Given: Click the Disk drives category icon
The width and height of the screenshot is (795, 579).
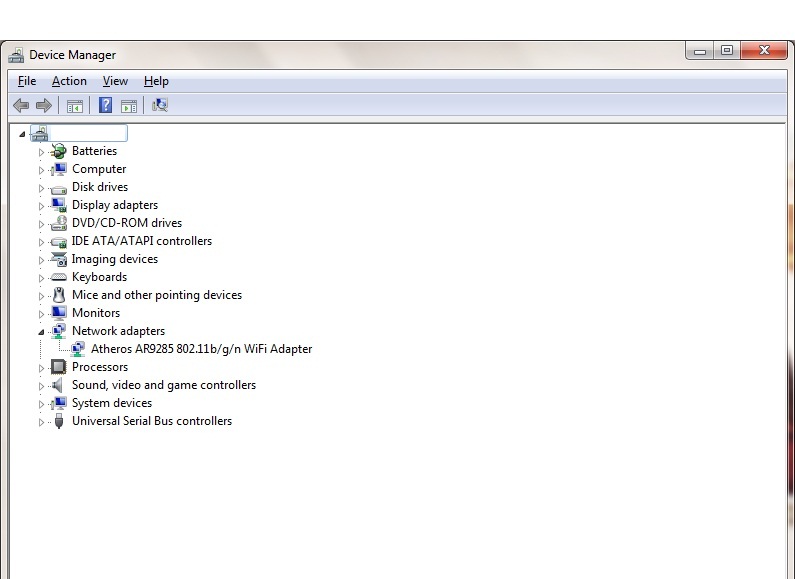Looking at the screenshot, I should [x=59, y=189].
